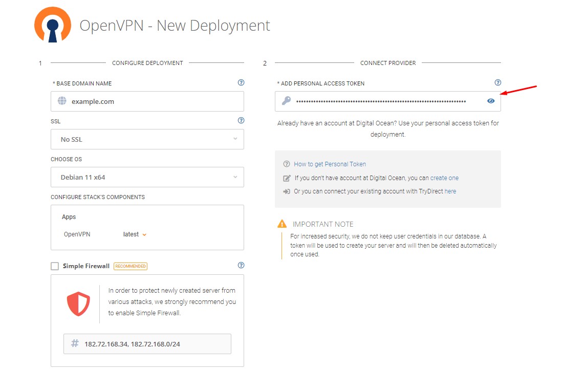This screenshot has width=564, height=392.
Task: Click the orange warning triangle icon
Action: click(x=282, y=224)
